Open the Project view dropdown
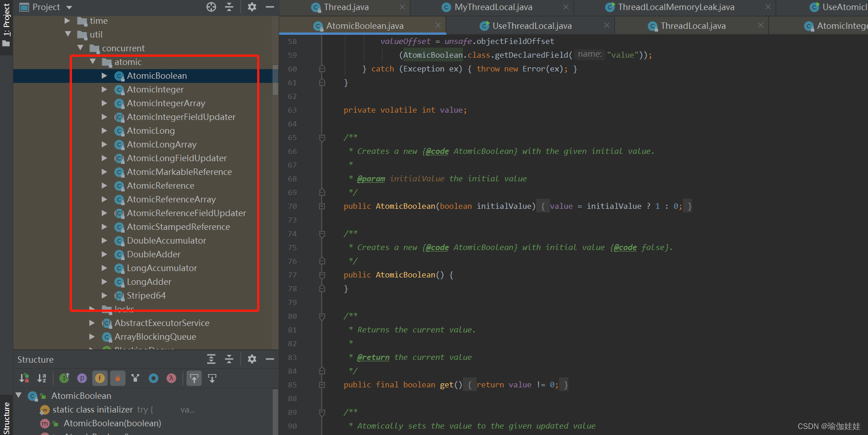The image size is (868, 435). click(69, 7)
